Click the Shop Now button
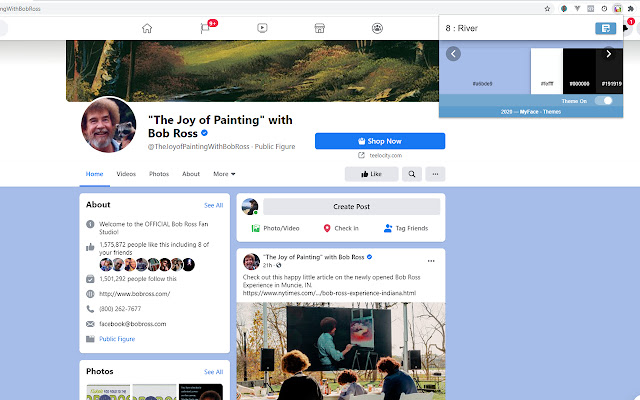Screen dimensions: 640x400 coord(380,141)
